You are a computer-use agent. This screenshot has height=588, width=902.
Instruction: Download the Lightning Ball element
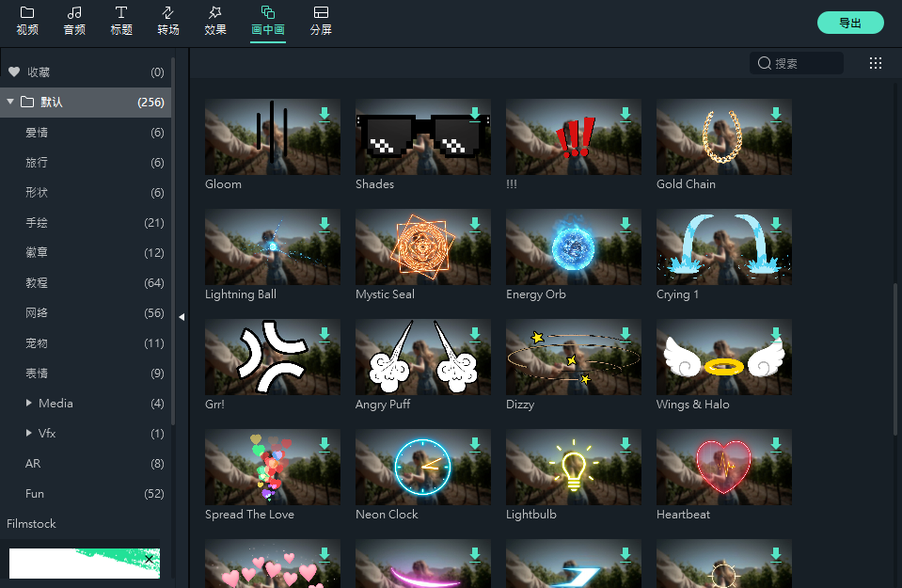click(x=324, y=225)
